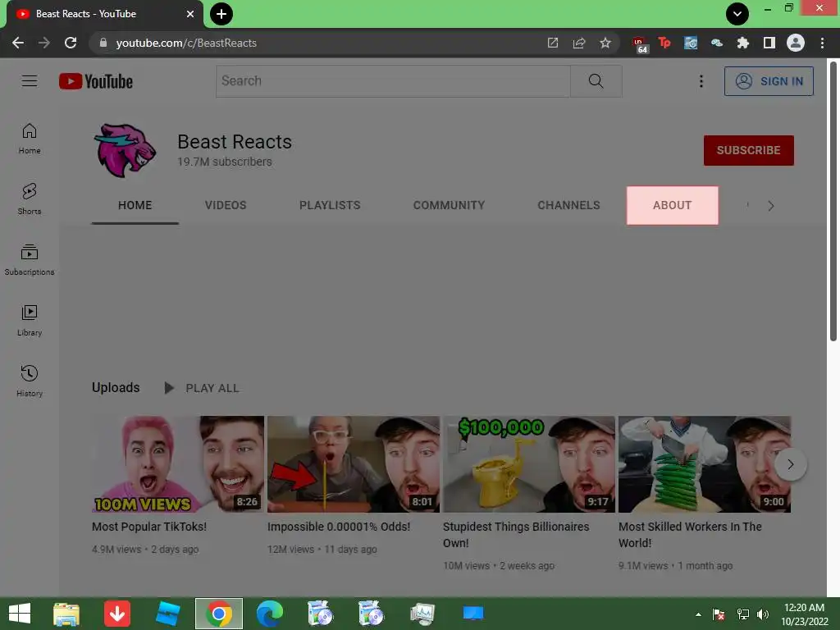Reload the page

click(71, 43)
